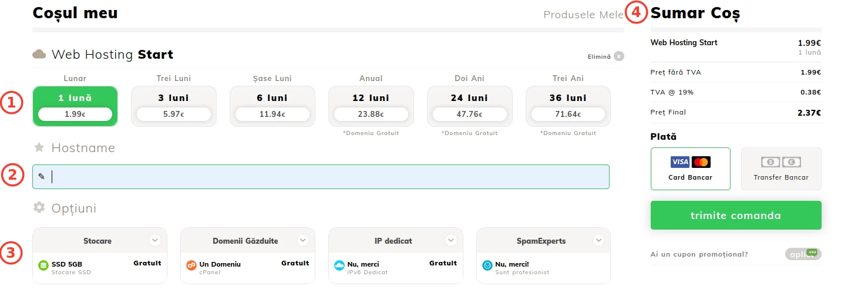The height and width of the screenshot is (303, 868).
Task: Click the orange cPanel Un Domeniu icon
Action: coord(191,265)
